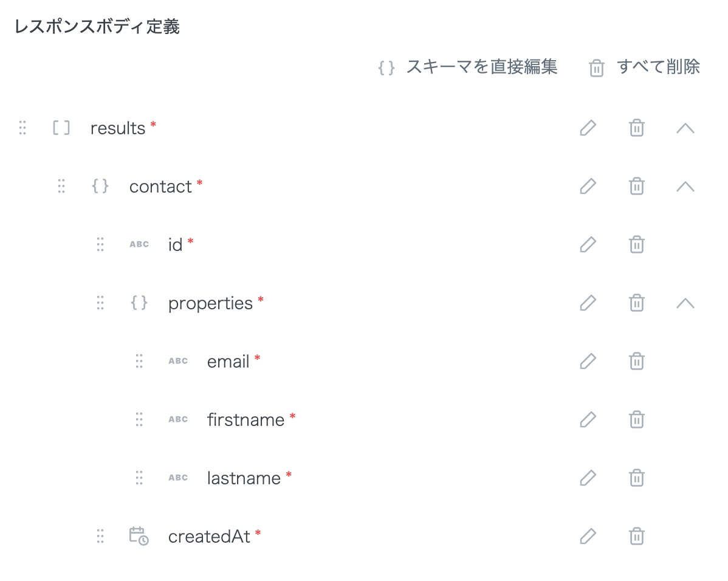Click the drag handle beside email
The height and width of the screenshot is (581, 728).
139,362
